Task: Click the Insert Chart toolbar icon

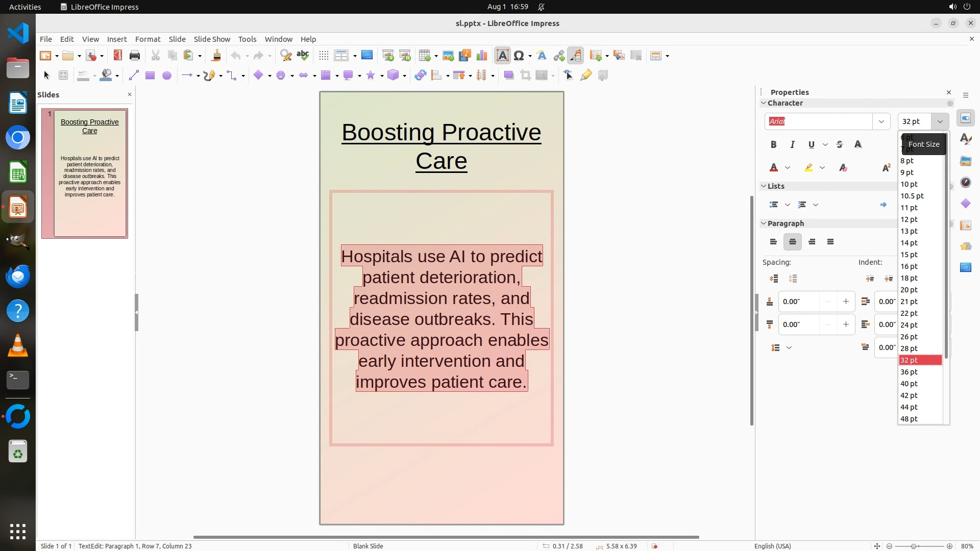Action: [481, 56]
